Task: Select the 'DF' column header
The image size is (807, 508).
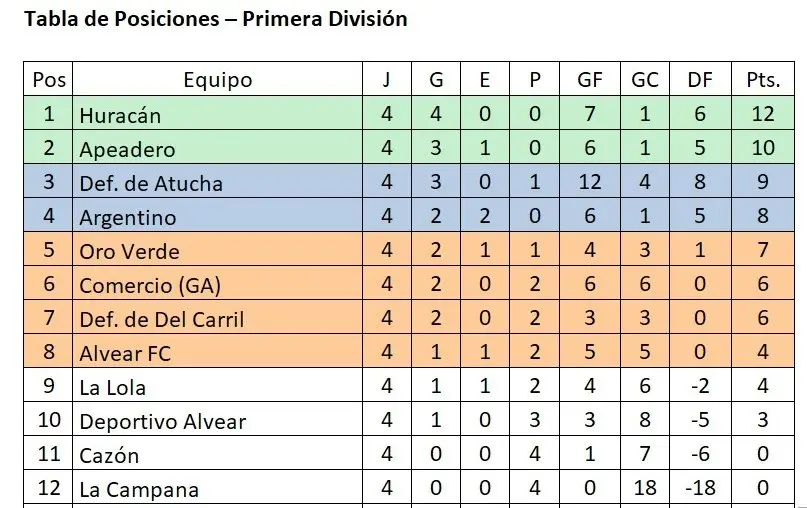Action: click(x=699, y=80)
